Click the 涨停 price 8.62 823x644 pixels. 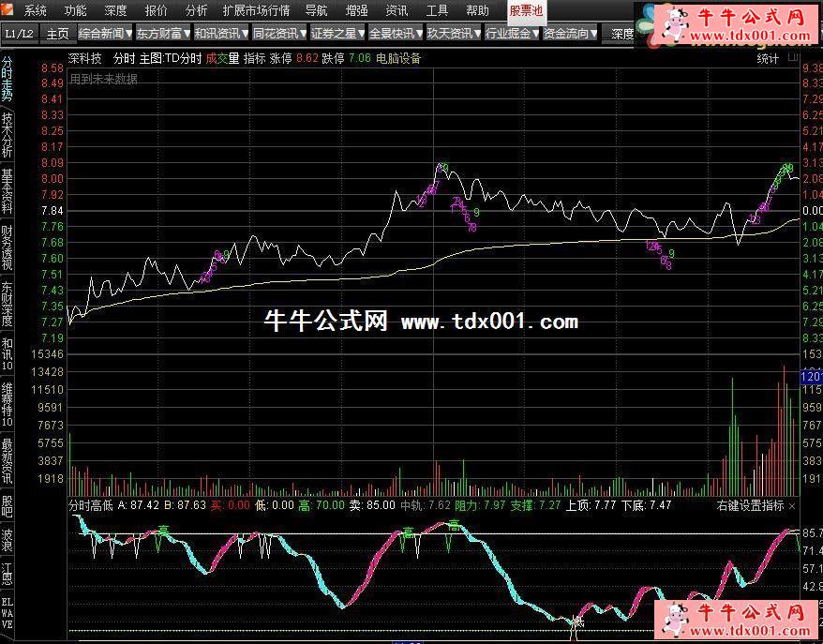click(307, 58)
